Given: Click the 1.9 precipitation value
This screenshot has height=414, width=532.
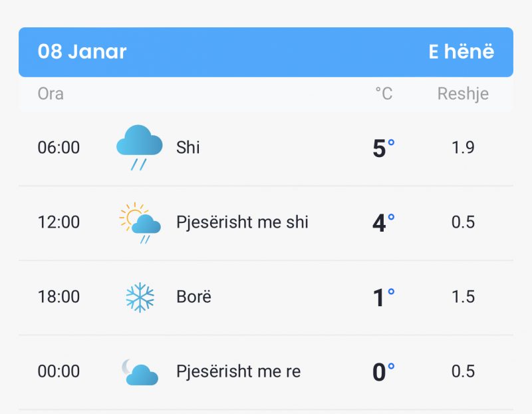Looking at the screenshot, I should [x=463, y=148].
